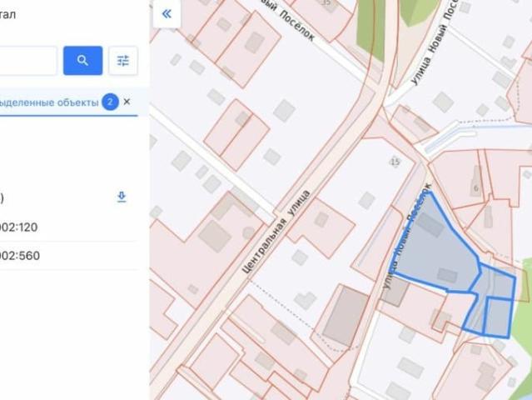532x400 pixels.
Task: Download the selected objects list
Action: click(122, 197)
